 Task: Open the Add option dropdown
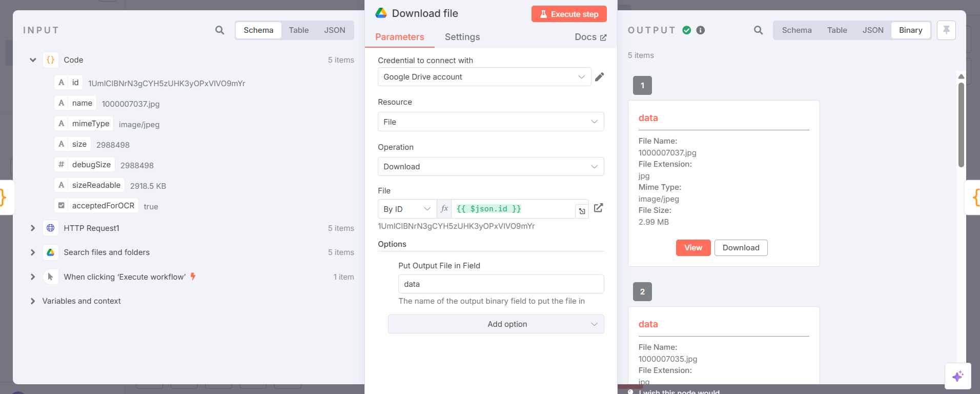(x=496, y=324)
